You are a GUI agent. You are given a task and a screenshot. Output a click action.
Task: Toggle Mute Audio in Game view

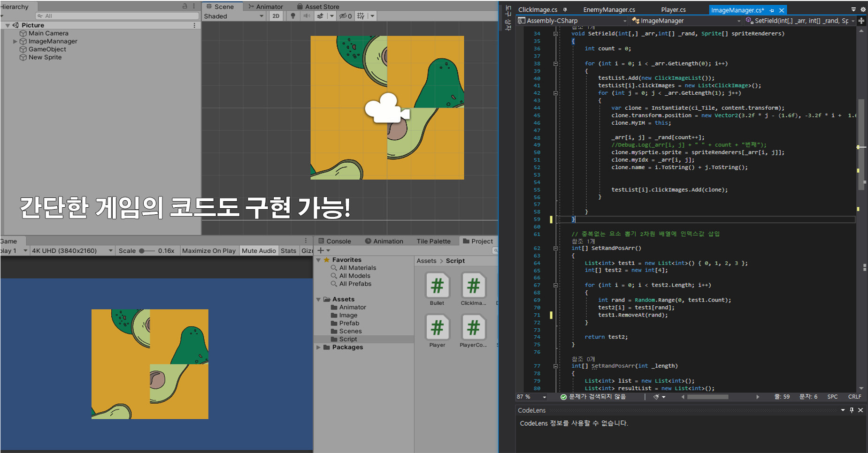(x=259, y=251)
